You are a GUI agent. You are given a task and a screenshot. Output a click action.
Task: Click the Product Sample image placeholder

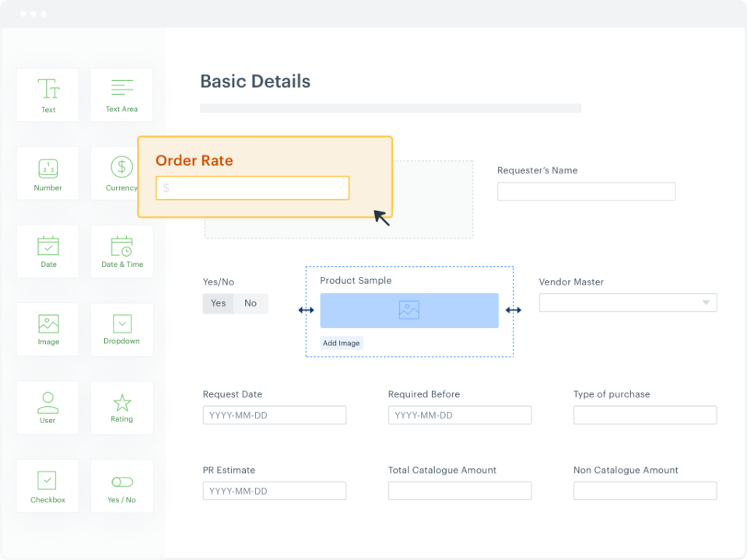tap(409, 310)
